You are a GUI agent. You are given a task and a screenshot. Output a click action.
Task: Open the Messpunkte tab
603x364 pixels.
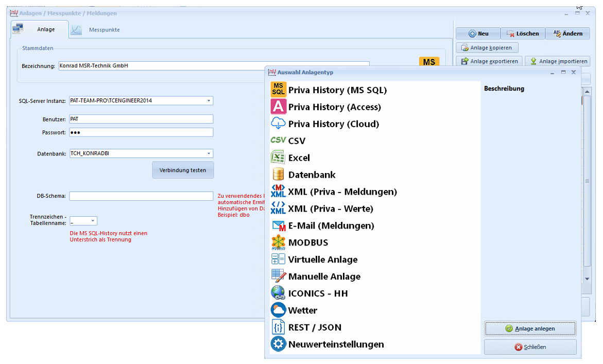click(x=96, y=29)
